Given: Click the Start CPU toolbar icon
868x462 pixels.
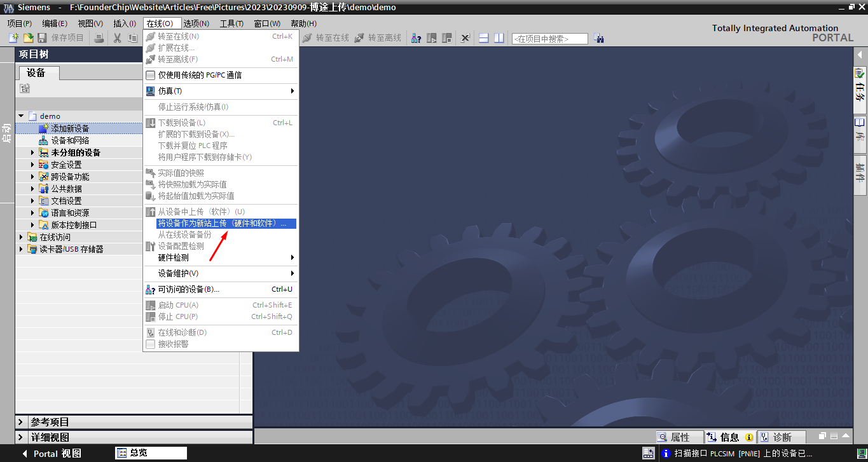Looking at the screenshot, I should 432,38.
